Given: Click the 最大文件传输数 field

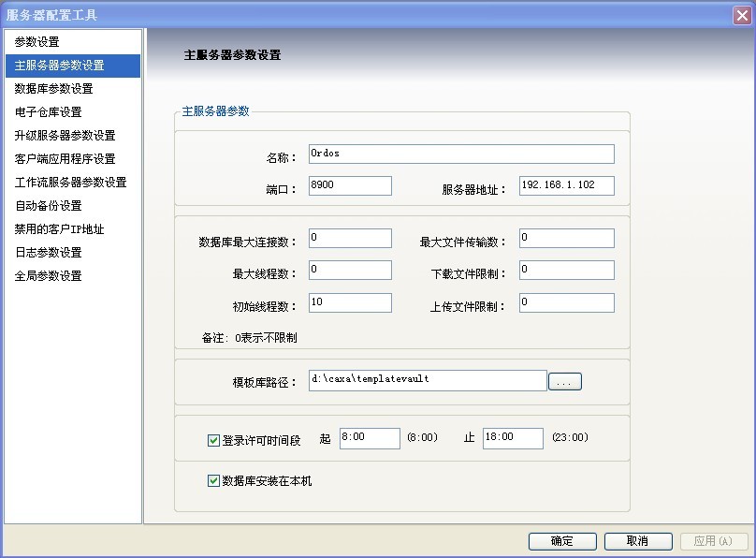Looking at the screenshot, I should (566, 238).
